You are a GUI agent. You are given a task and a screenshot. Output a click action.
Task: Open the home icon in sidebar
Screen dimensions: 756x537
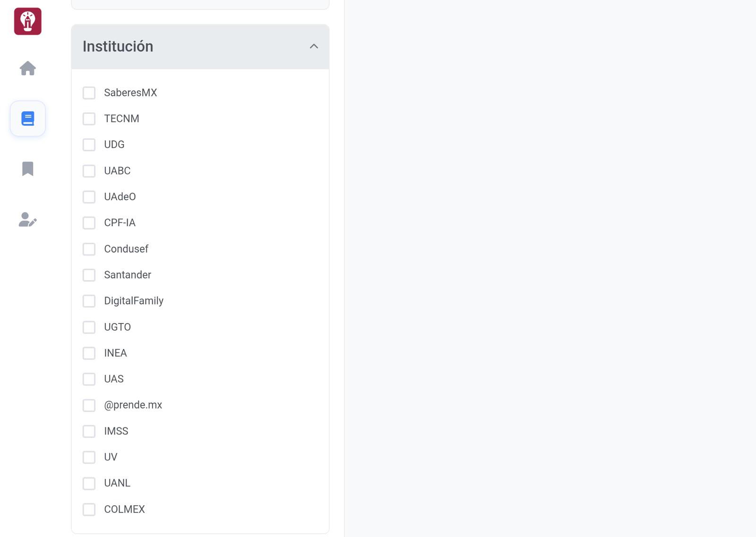point(28,68)
